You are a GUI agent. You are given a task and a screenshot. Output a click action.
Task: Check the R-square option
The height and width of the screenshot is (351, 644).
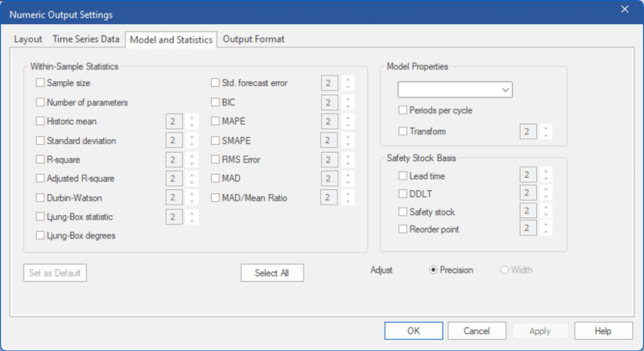click(x=39, y=159)
